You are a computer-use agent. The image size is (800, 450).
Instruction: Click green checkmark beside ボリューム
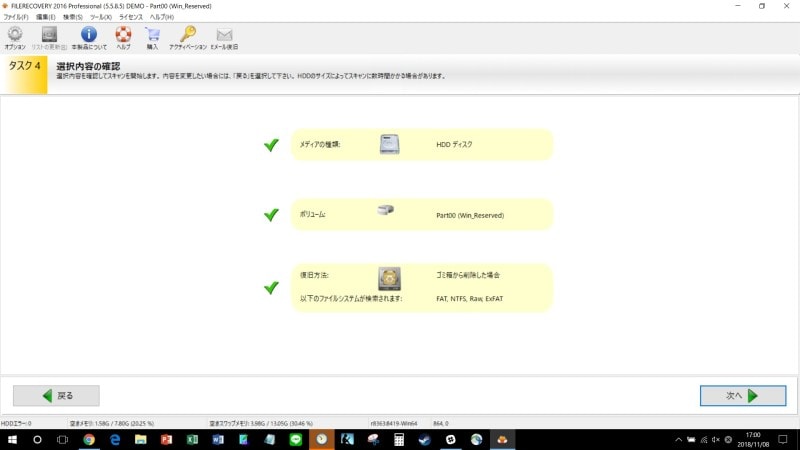tap(271, 215)
